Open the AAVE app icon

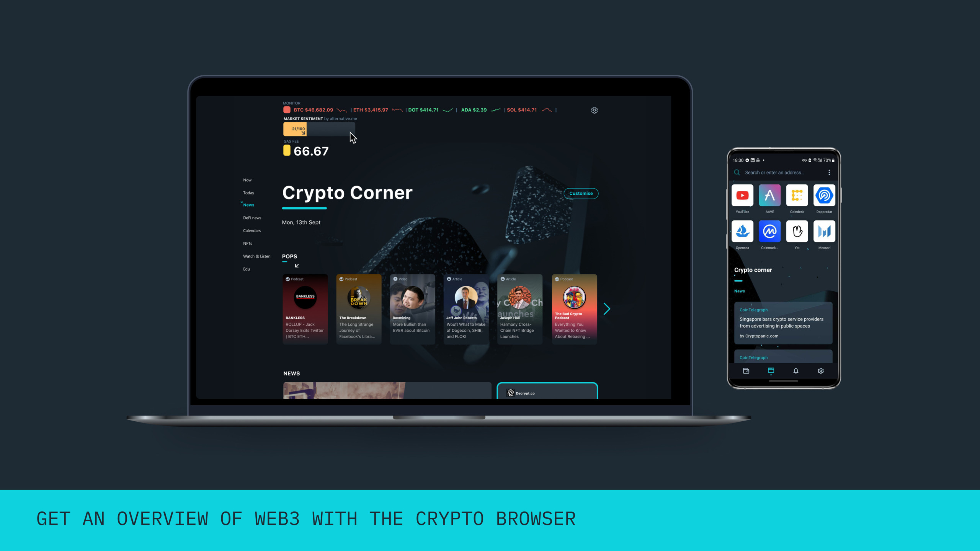[x=769, y=195]
